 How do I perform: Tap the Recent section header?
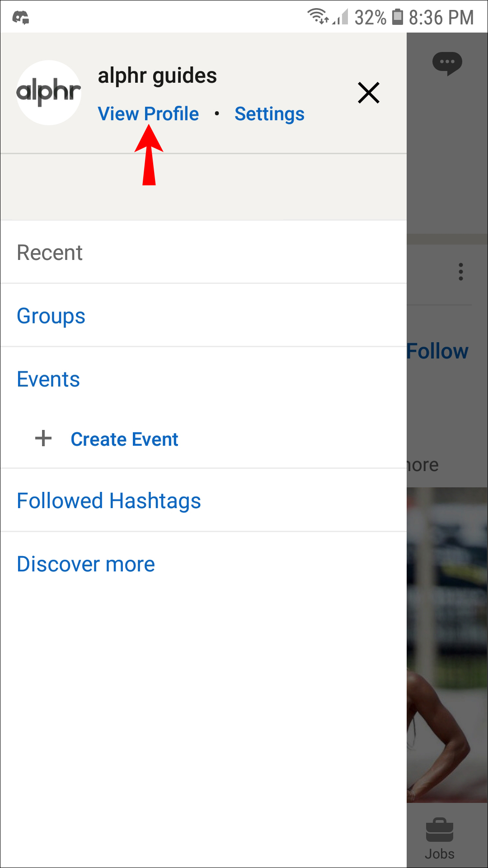pos(50,253)
